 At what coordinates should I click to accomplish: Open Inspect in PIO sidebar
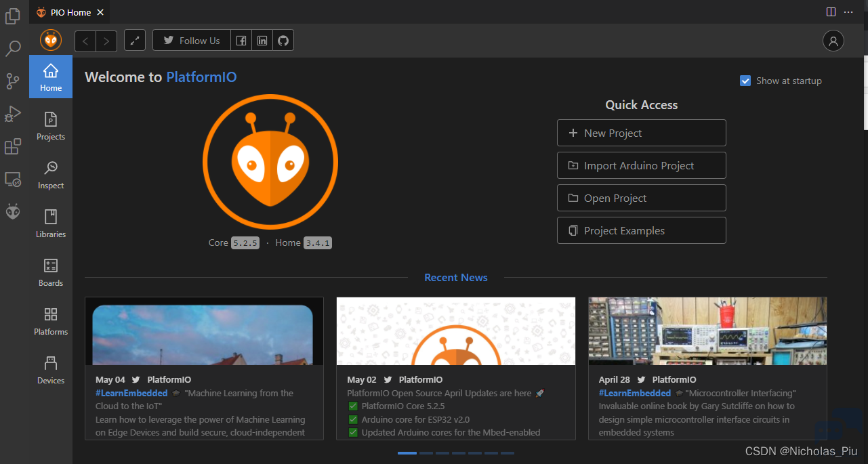51,174
